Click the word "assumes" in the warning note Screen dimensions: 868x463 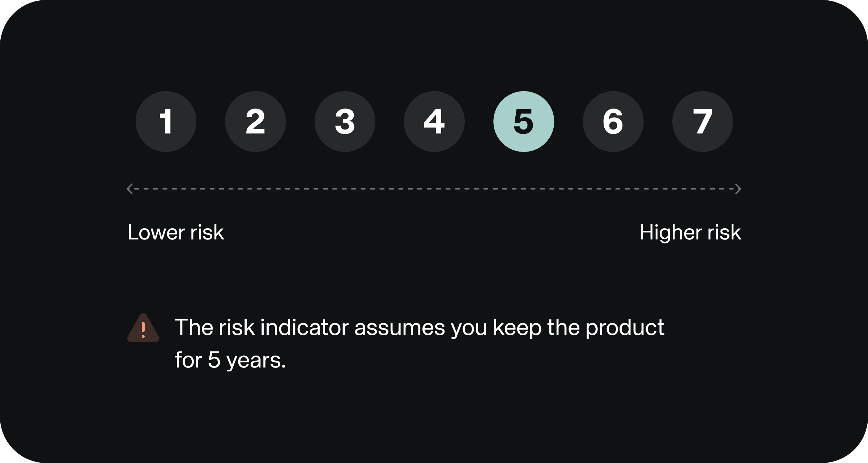pos(400,327)
